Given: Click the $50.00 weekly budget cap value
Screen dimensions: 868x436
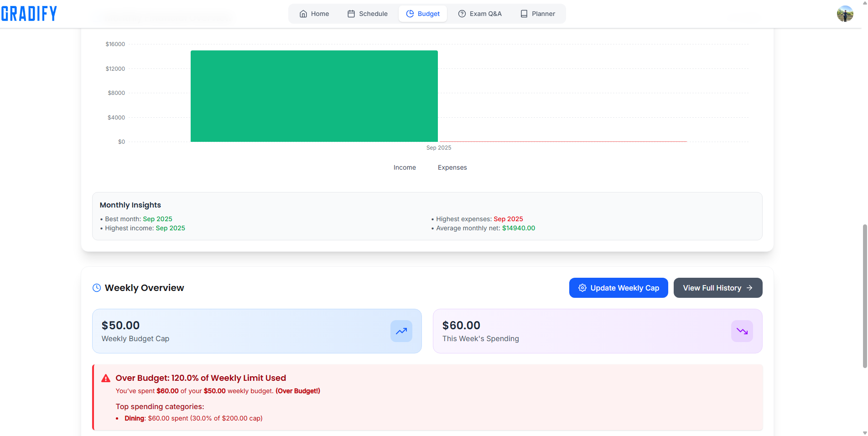Looking at the screenshot, I should (120, 325).
